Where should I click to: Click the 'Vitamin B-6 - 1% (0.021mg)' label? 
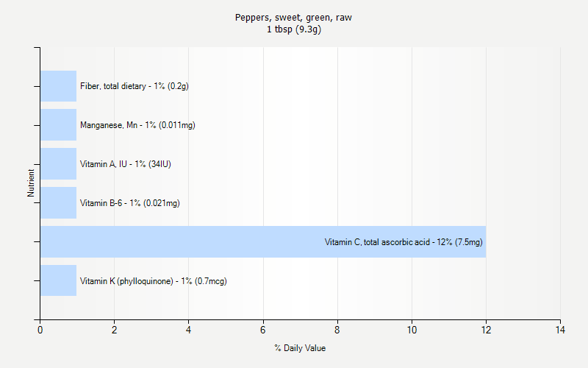129,203
